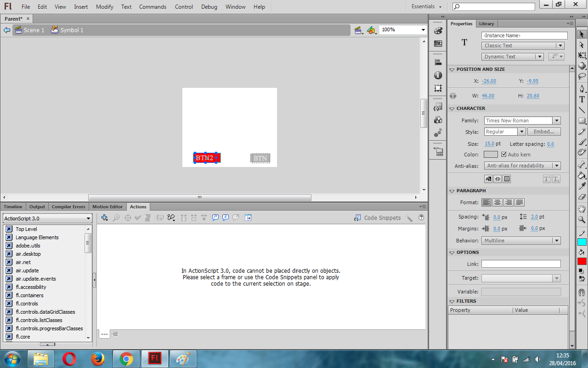Click the Embed button
The width and height of the screenshot is (588, 368).
(544, 131)
